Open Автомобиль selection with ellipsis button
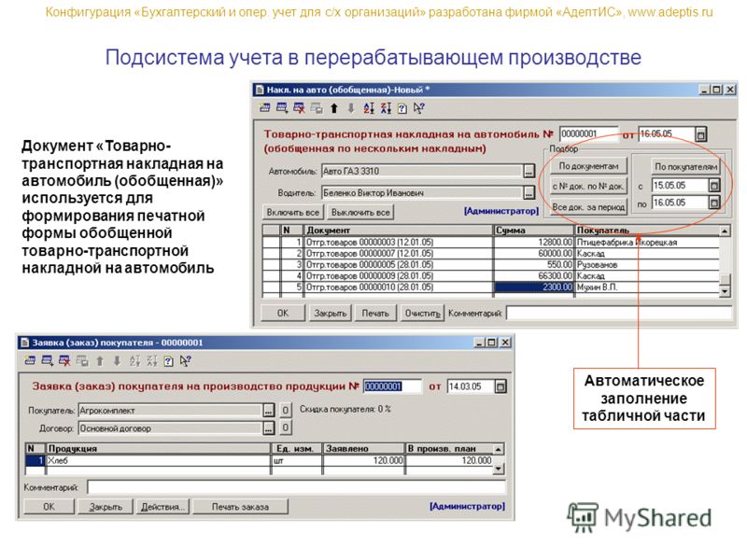This screenshot has width=747, height=560. (x=529, y=171)
